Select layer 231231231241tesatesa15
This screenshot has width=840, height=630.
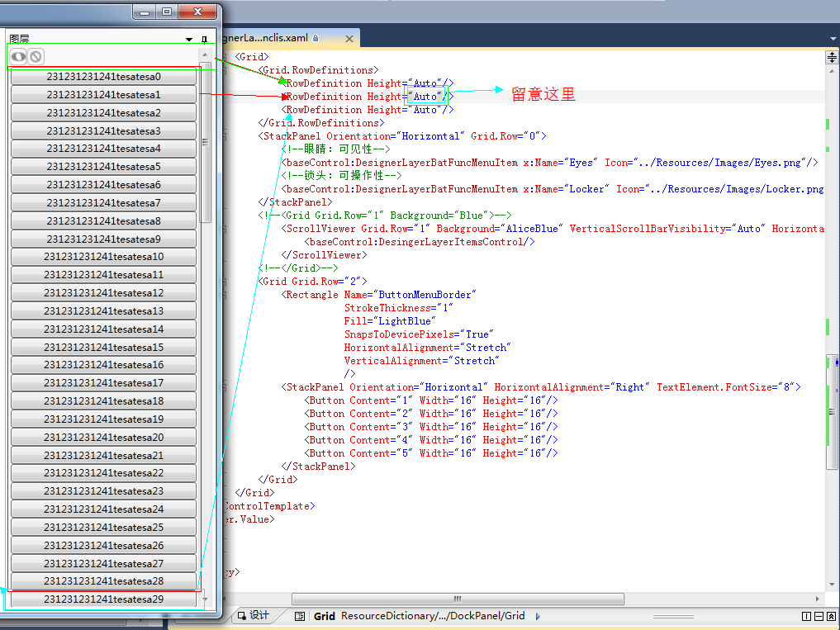pyautogui.click(x=102, y=347)
